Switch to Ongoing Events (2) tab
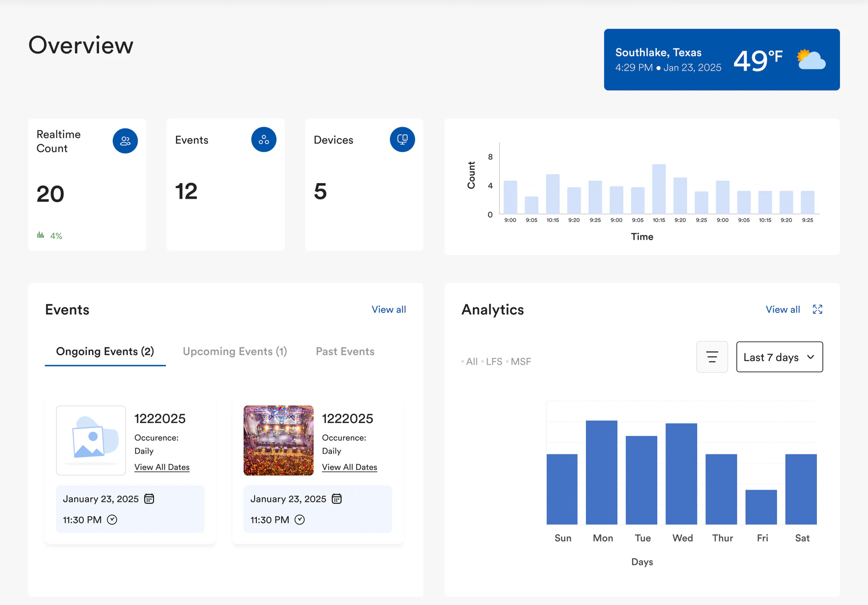 tap(105, 351)
